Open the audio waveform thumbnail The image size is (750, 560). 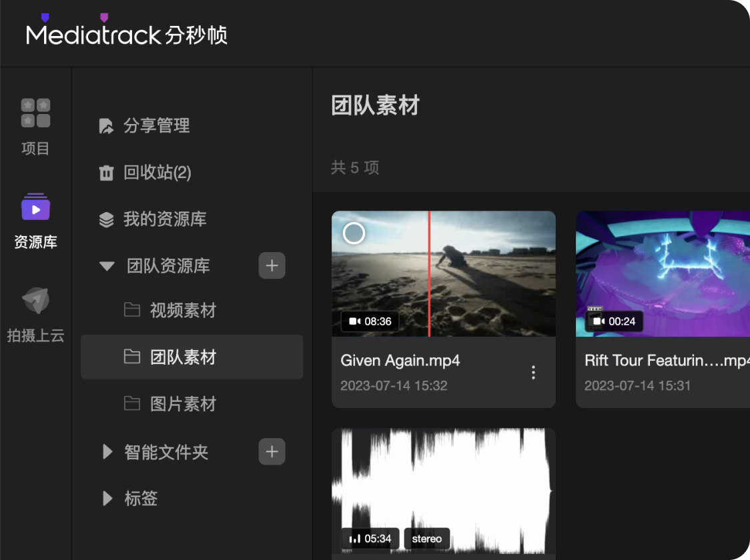pyautogui.click(x=444, y=492)
